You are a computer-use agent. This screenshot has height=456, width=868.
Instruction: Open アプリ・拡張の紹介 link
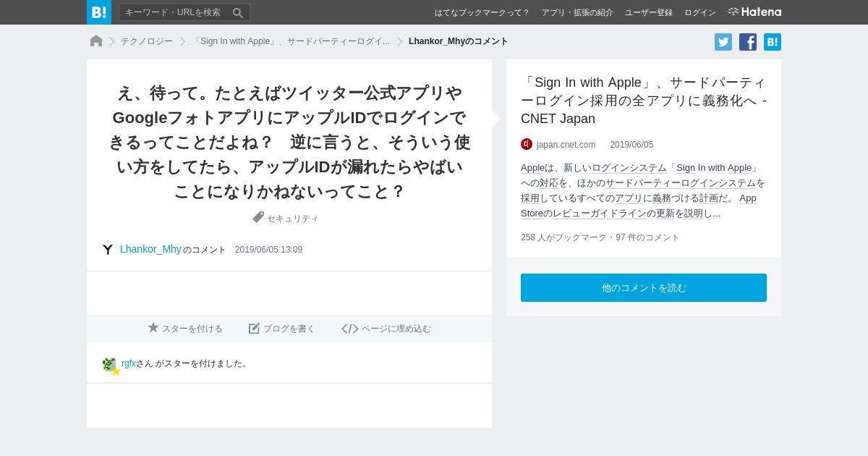click(x=577, y=12)
